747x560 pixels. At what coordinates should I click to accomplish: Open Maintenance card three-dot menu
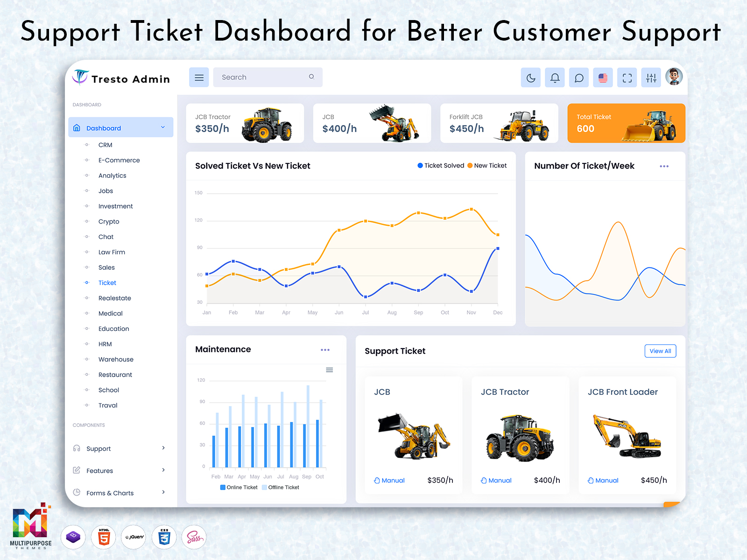click(325, 350)
